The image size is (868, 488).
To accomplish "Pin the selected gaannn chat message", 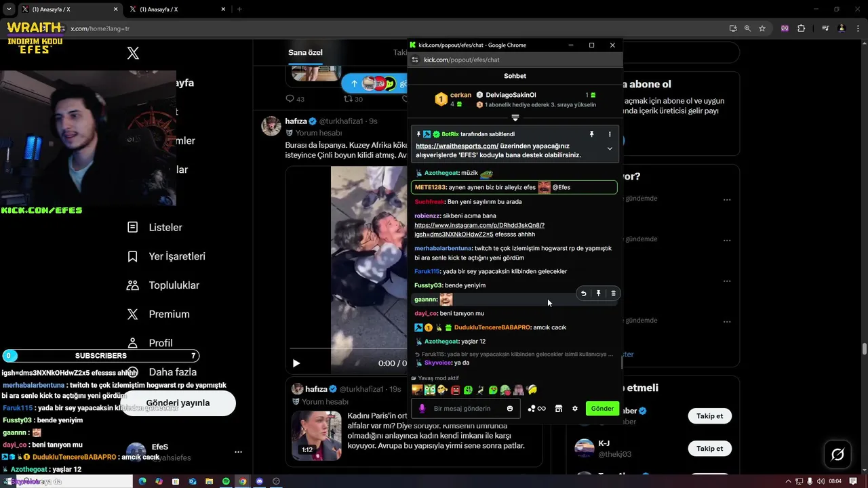I will [598, 293].
